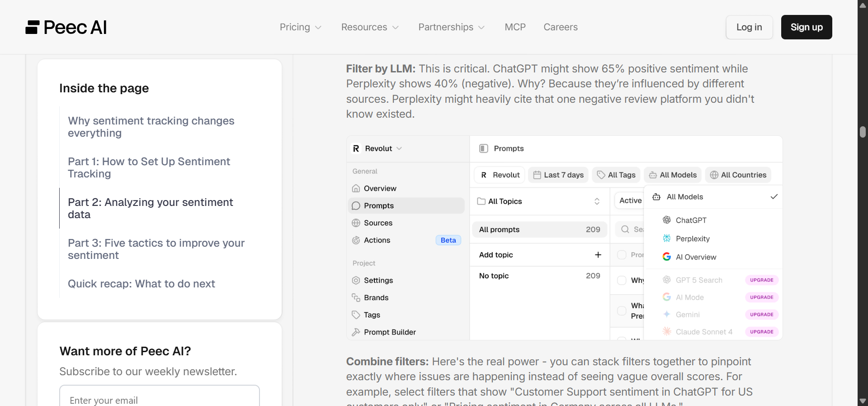Open Quick recap: What to do next
This screenshot has height=406, width=868.
click(142, 284)
